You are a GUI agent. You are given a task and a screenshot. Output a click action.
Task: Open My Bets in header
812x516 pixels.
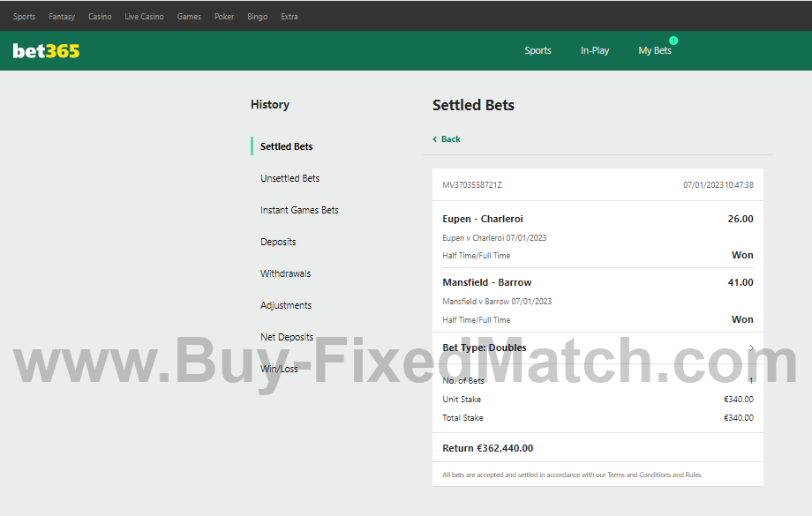[x=654, y=51]
